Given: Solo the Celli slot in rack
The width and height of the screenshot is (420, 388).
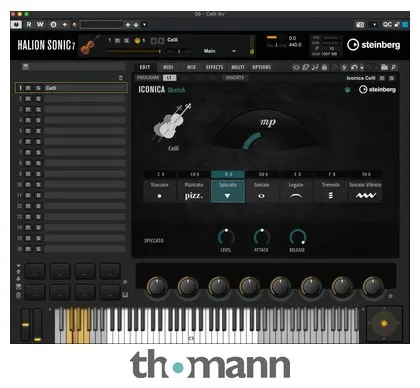Looking at the screenshot, I should coord(38,88).
